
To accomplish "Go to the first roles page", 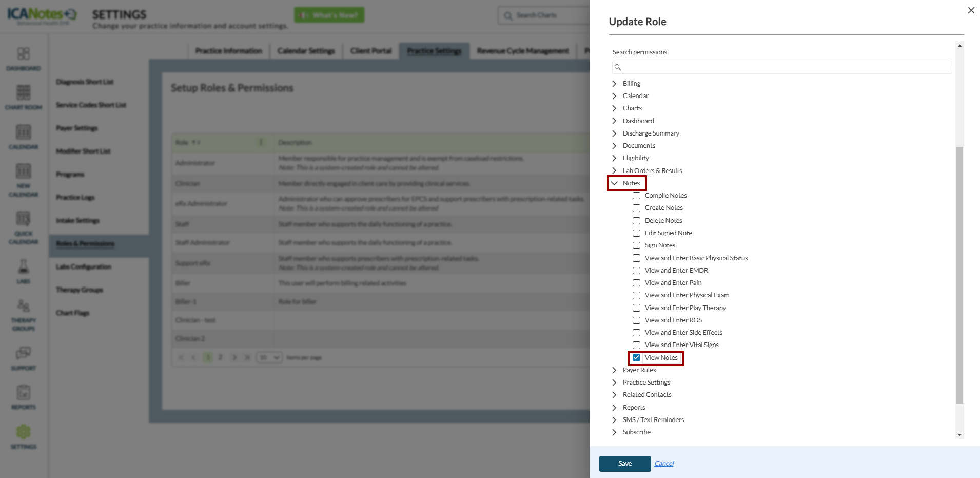I will pyautogui.click(x=181, y=357).
